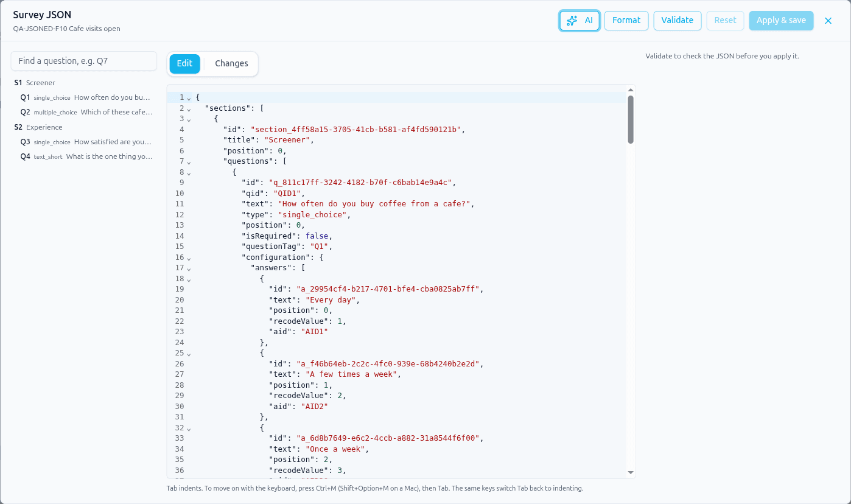Click the "AID1" value on line 23

pyautogui.click(x=315, y=332)
